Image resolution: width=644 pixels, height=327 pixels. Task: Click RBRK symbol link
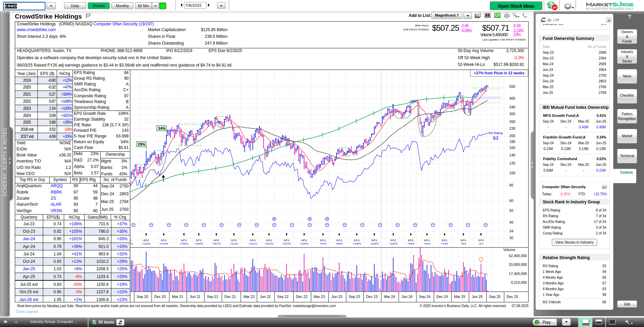click(x=56, y=192)
